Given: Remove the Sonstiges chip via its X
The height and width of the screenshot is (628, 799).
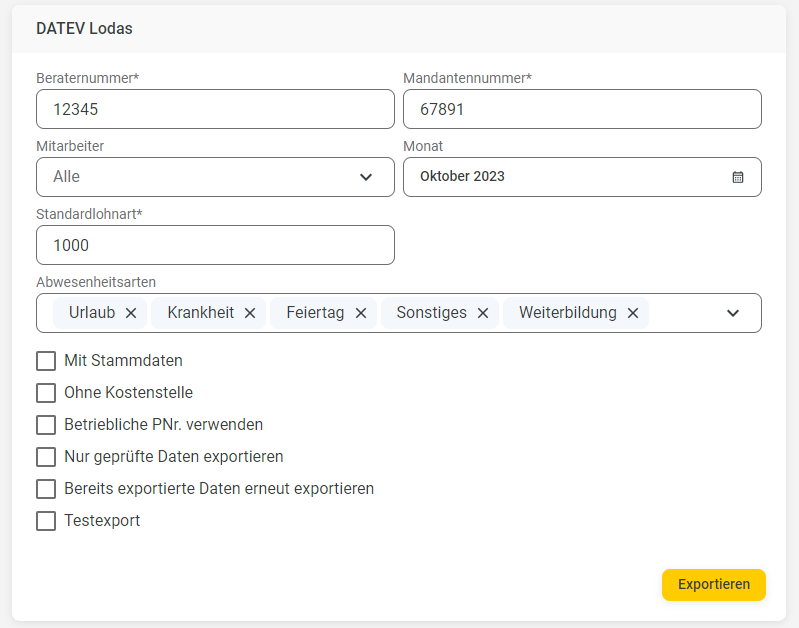Looking at the screenshot, I should tap(483, 313).
